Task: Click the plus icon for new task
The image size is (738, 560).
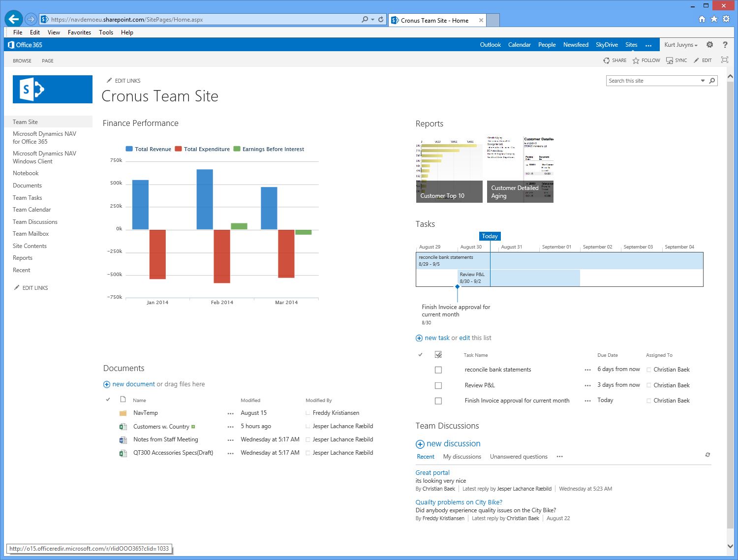Action: (419, 338)
